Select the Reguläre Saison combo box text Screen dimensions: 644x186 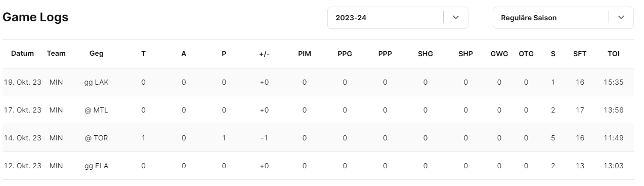point(529,18)
